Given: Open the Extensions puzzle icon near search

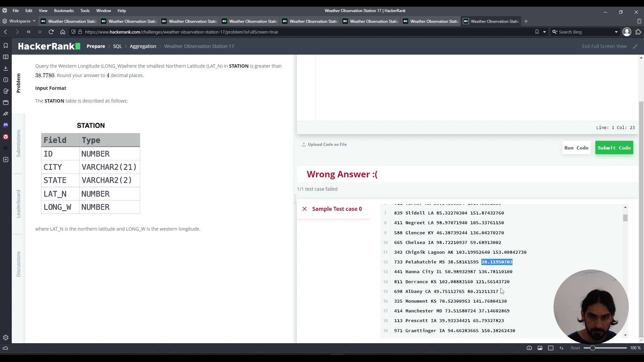Looking at the screenshot, I should (x=638, y=32).
